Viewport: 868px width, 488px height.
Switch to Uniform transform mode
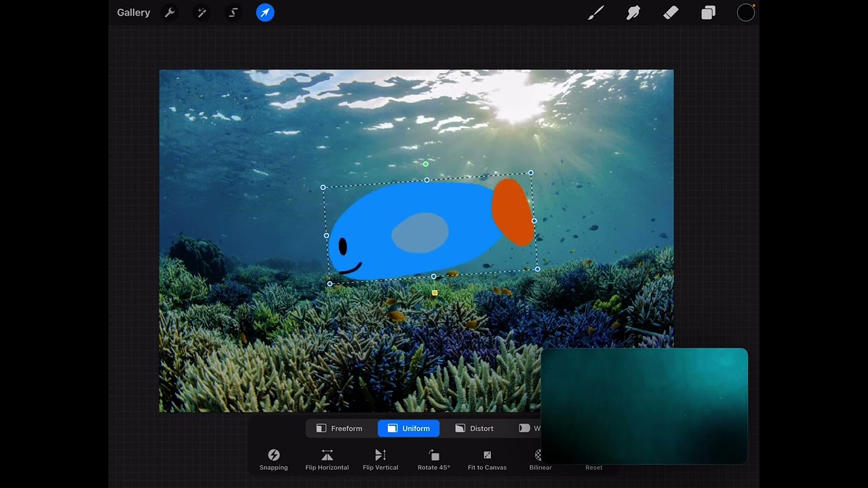[408, 428]
